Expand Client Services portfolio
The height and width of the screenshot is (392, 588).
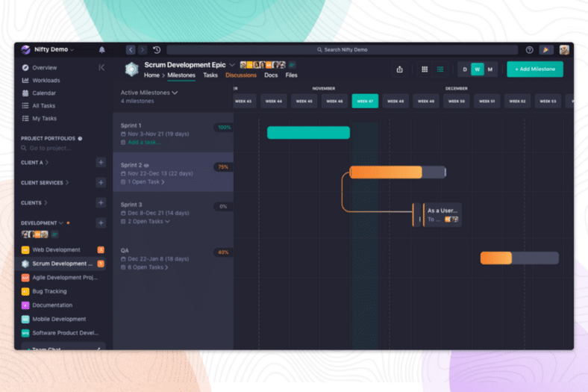45,183
